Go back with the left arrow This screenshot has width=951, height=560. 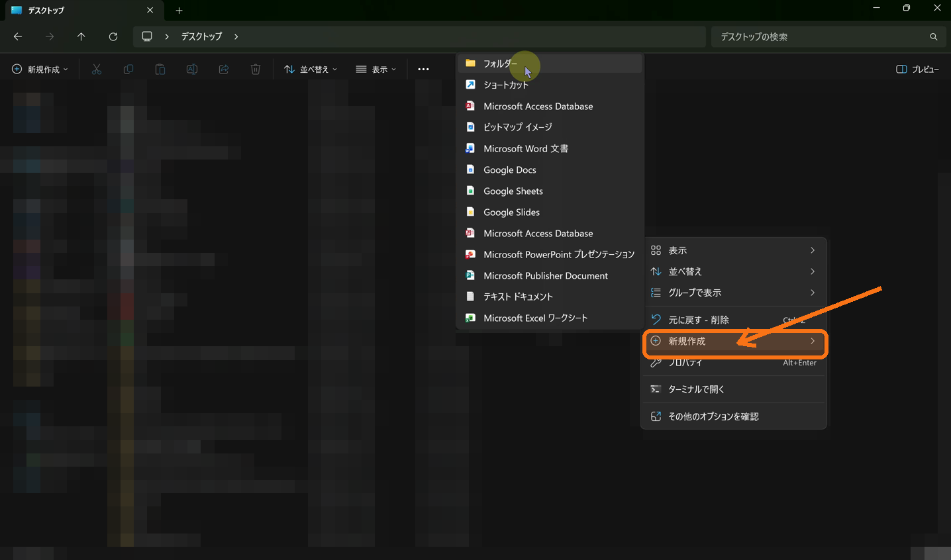click(x=18, y=36)
